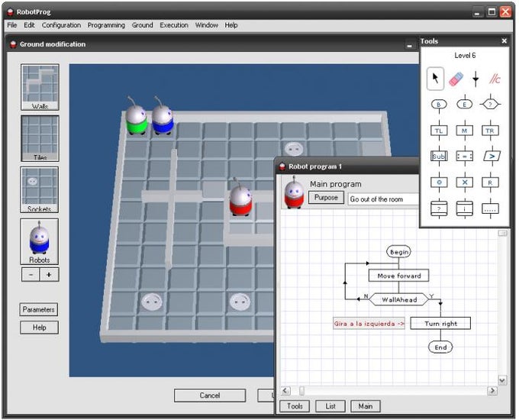
Task: Pick the dotted (.....) block
Action: [x=490, y=208]
